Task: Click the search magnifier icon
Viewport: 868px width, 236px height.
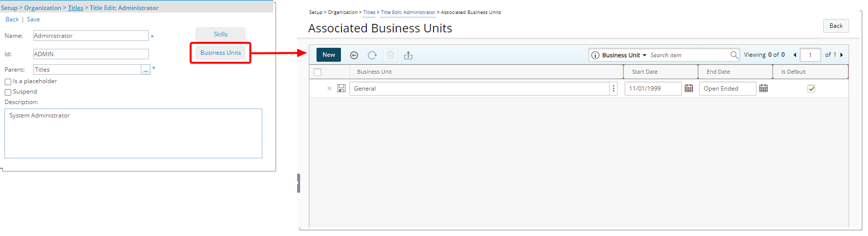Action: click(734, 55)
